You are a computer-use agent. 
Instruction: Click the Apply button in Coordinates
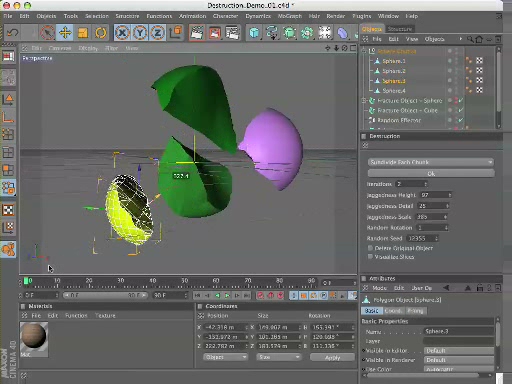pos(332,357)
